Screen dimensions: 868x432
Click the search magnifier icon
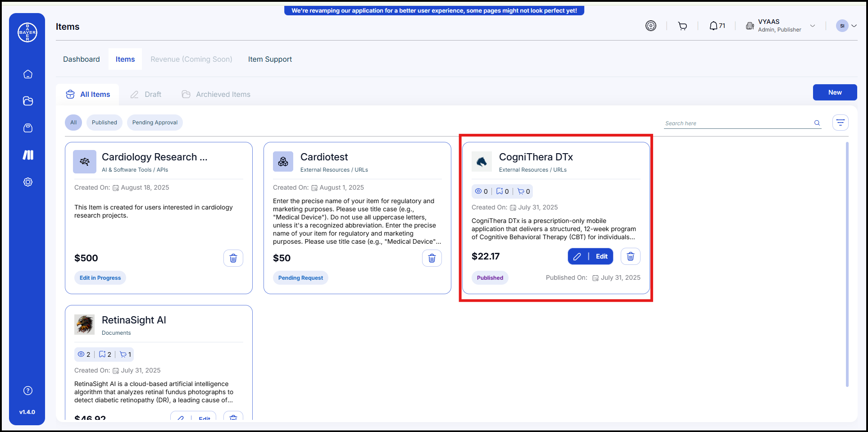tap(817, 123)
